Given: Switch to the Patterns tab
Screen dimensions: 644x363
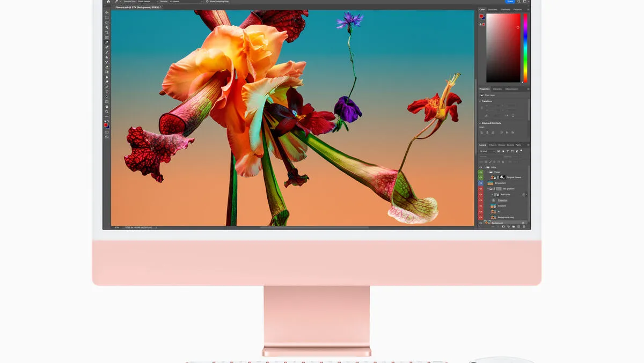Looking at the screenshot, I should point(517,9).
